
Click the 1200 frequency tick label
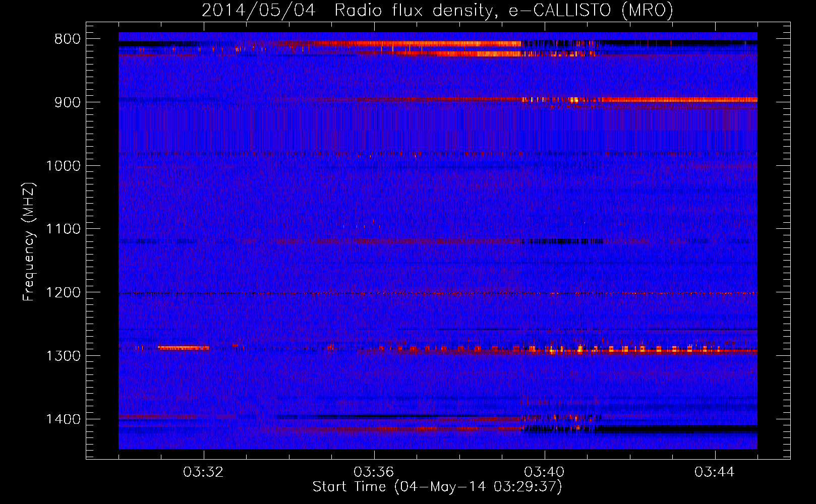[64, 293]
